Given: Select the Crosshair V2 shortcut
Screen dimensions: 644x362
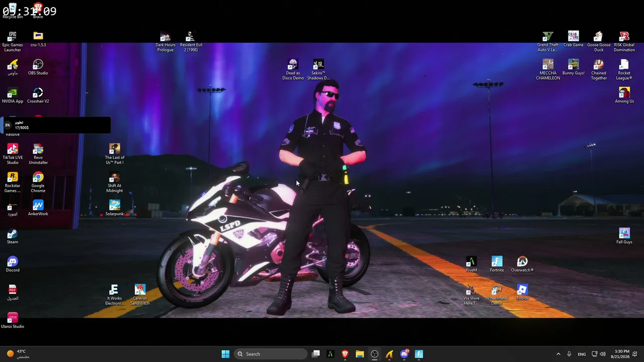Looking at the screenshot, I should coord(38,95).
